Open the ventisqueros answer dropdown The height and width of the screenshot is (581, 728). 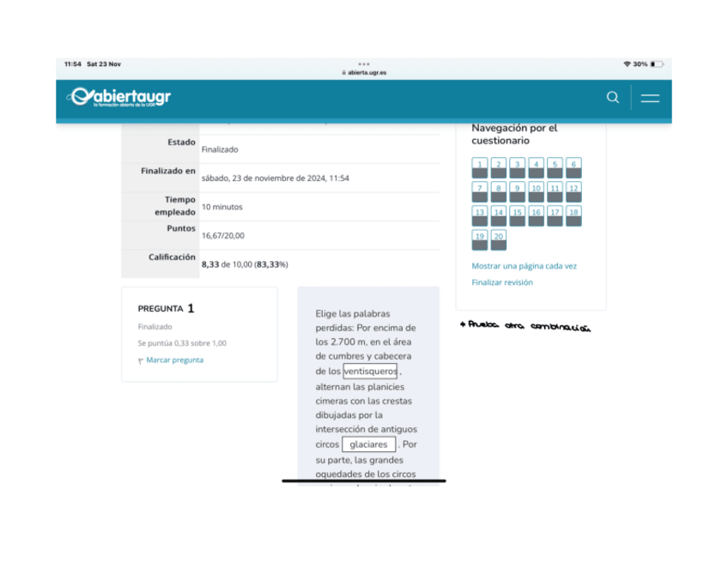point(370,372)
